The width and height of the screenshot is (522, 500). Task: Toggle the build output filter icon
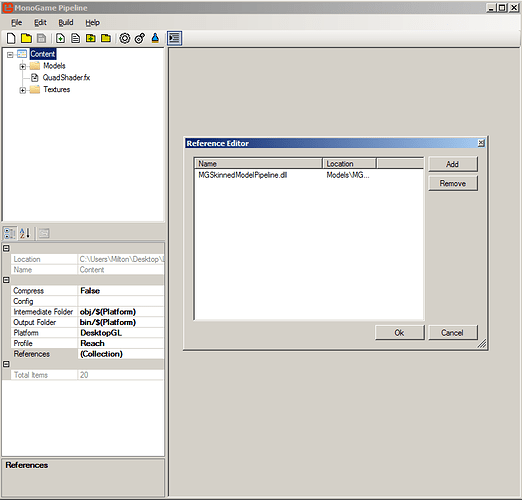click(x=174, y=38)
